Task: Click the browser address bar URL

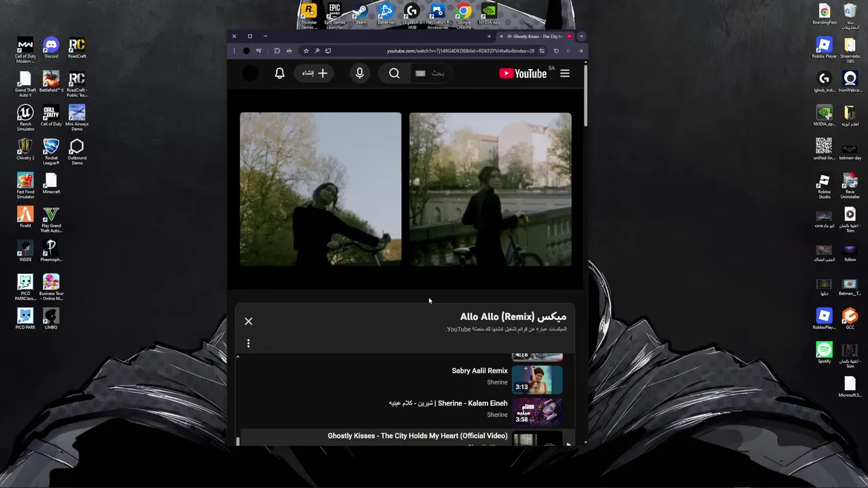Action: [460, 51]
